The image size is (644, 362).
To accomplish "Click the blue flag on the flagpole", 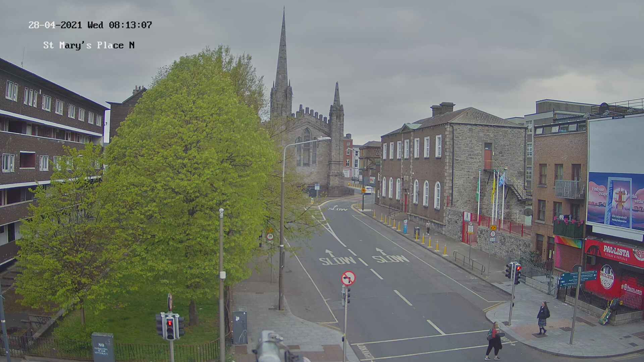I will click(501, 180).
